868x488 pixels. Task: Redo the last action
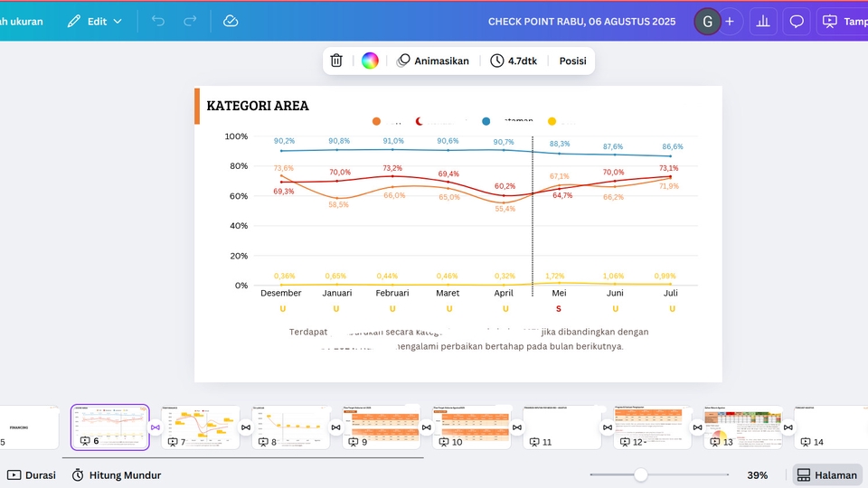pos(190,21)
